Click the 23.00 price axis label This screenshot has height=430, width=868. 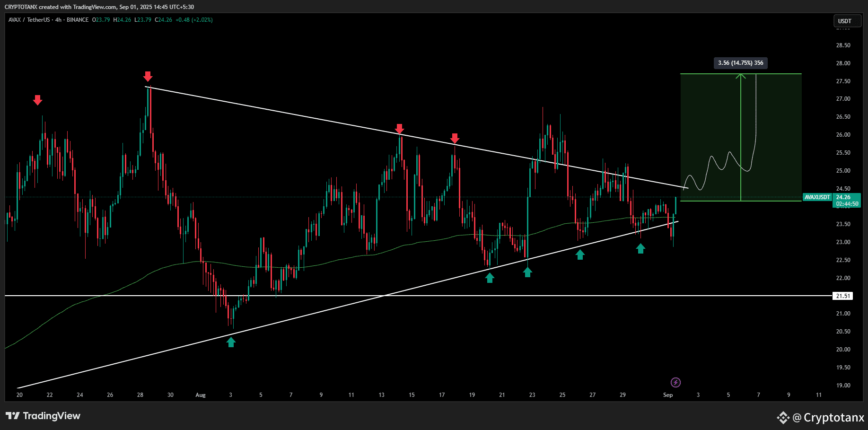coord(843,242)
